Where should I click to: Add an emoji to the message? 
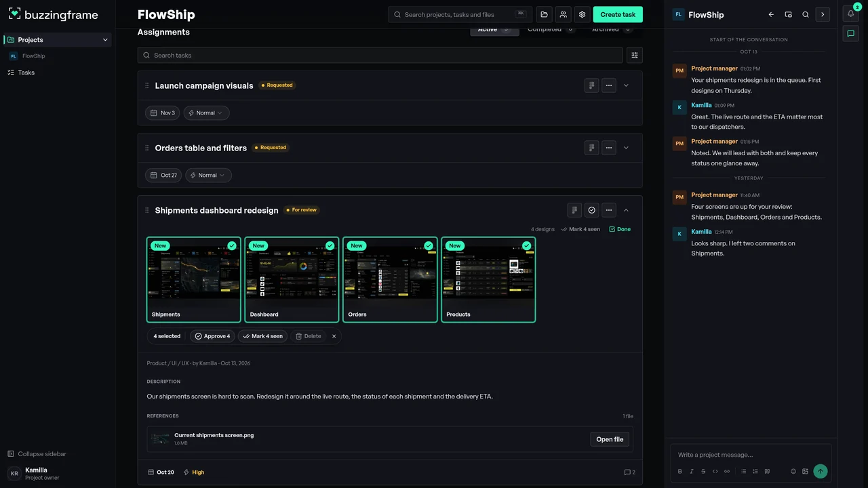coord(793,471)
